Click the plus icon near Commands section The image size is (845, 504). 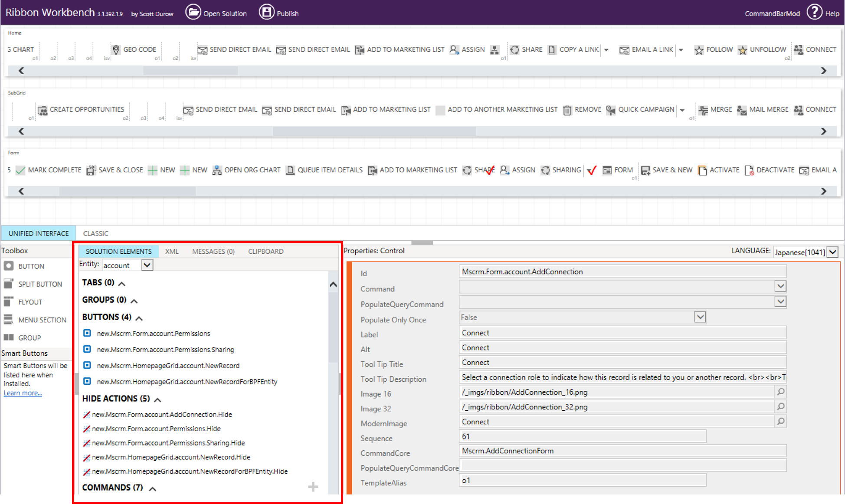tap(313, 487)
